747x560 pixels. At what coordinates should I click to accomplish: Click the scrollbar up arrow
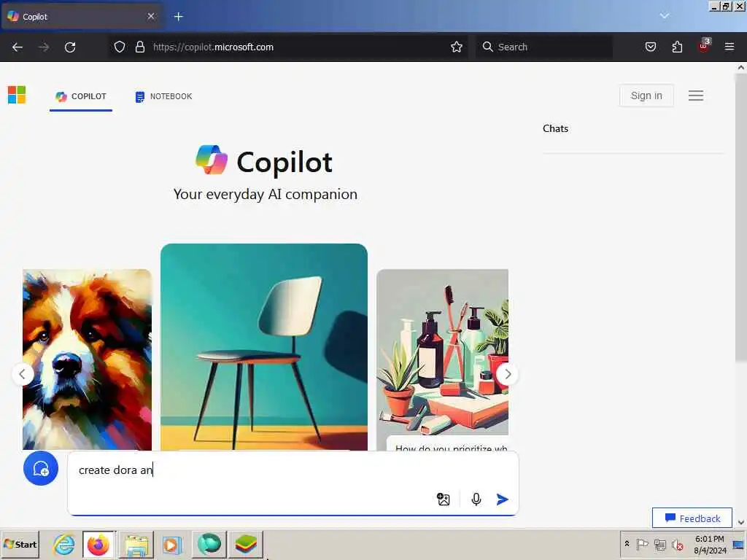click(741, 67)
